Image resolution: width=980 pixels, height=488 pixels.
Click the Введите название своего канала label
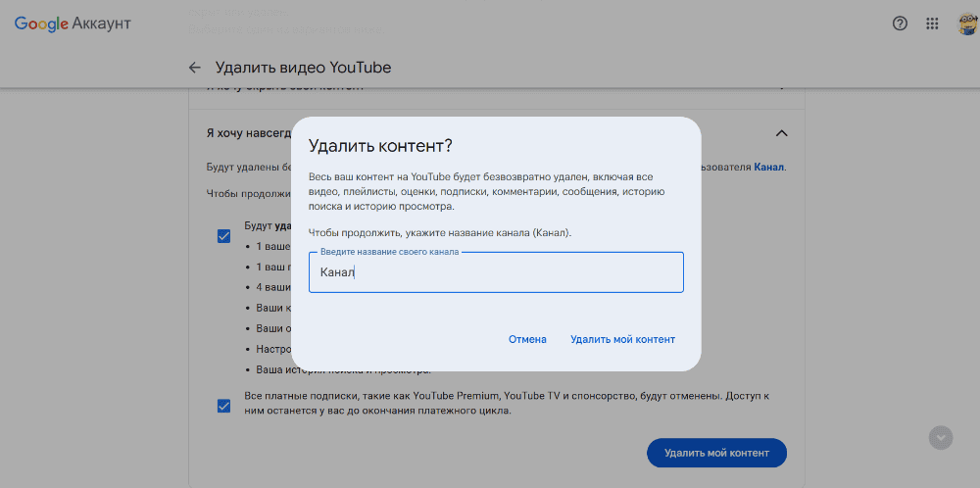(389, 253)
